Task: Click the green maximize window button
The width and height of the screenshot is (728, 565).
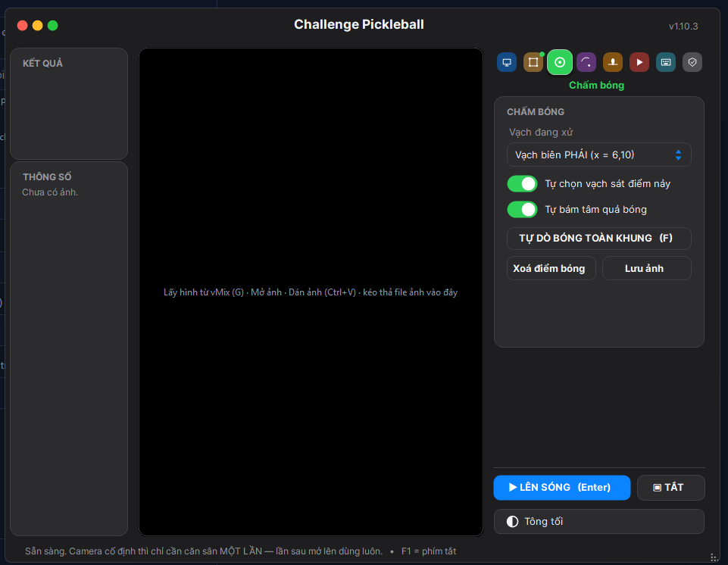Action: [53, 26]
